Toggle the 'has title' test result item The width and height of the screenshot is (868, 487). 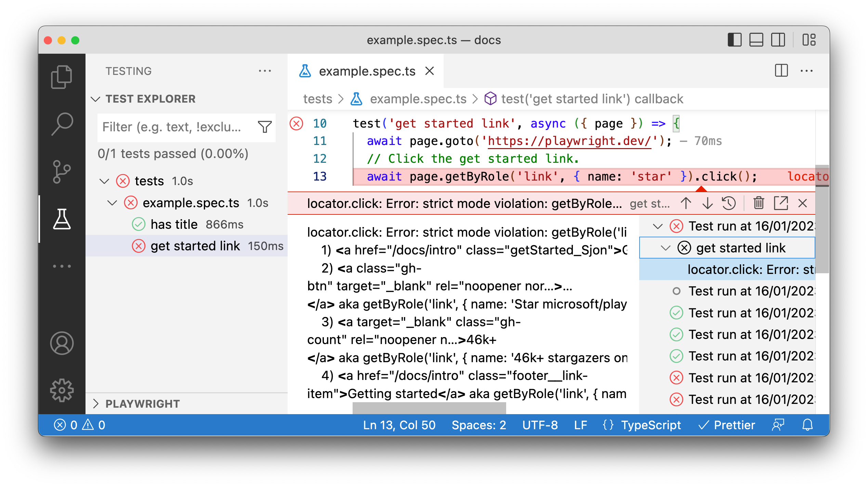click(x=173, y=224)
